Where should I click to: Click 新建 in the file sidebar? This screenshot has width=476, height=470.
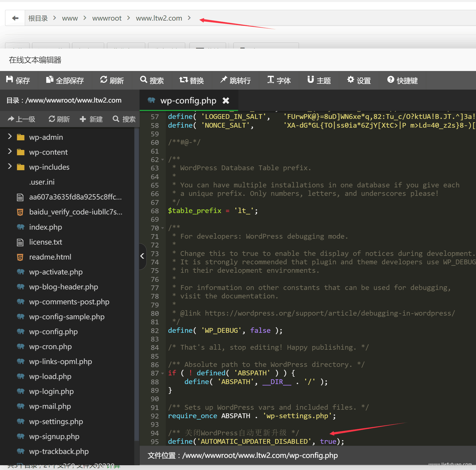[x=91, y=119]
